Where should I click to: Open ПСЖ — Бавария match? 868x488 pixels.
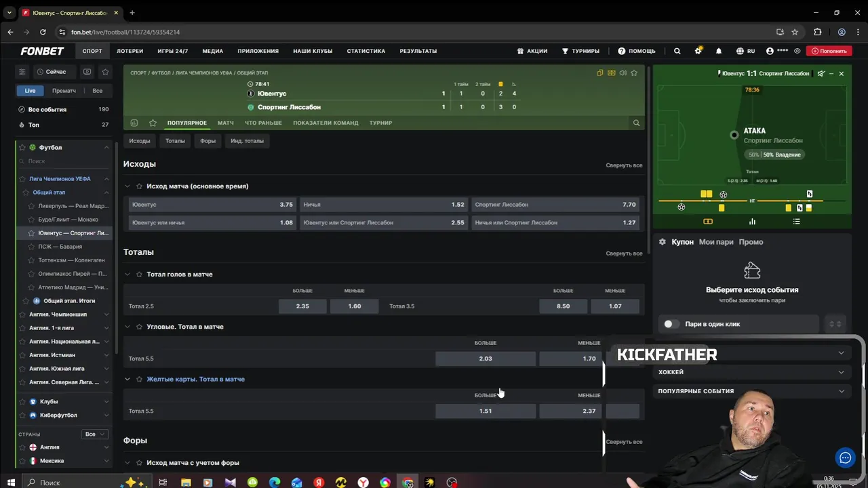coord(60,247)
